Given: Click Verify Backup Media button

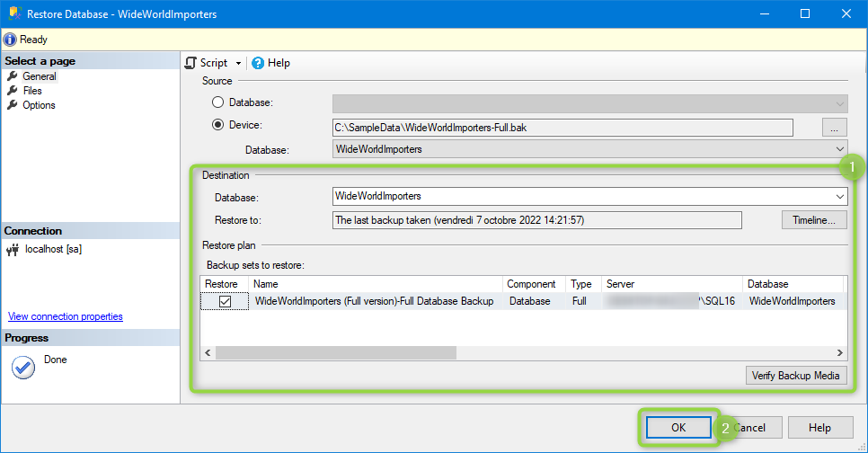Looking at the screenshot, I should tap(795, 376).
